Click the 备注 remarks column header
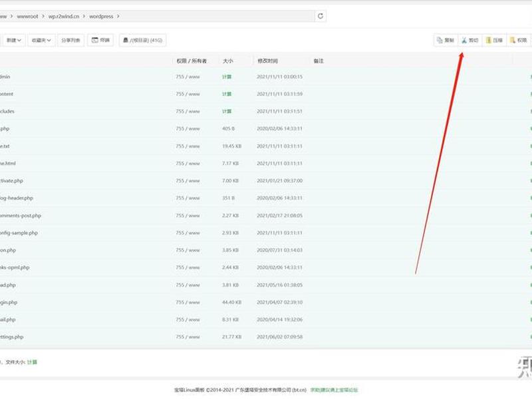 pos(319,61)
